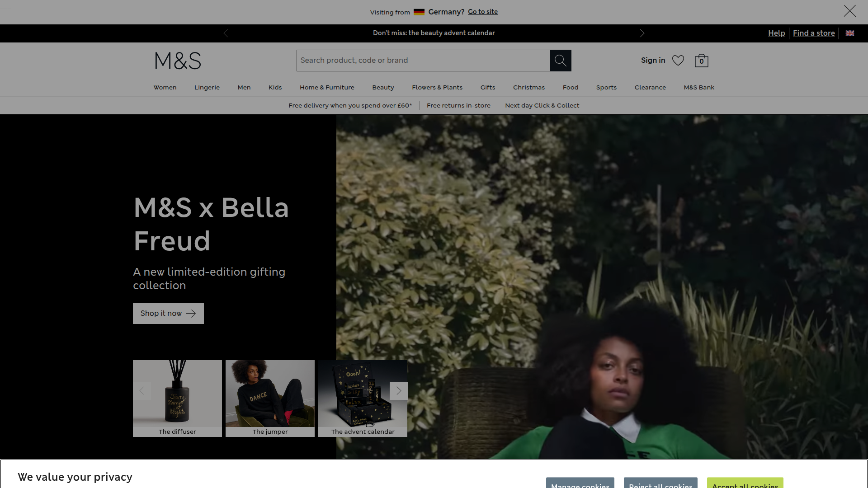Show previous promo banner message
Image resolution: width=868 pixels, height=488 pixels.
coord(226,33)
